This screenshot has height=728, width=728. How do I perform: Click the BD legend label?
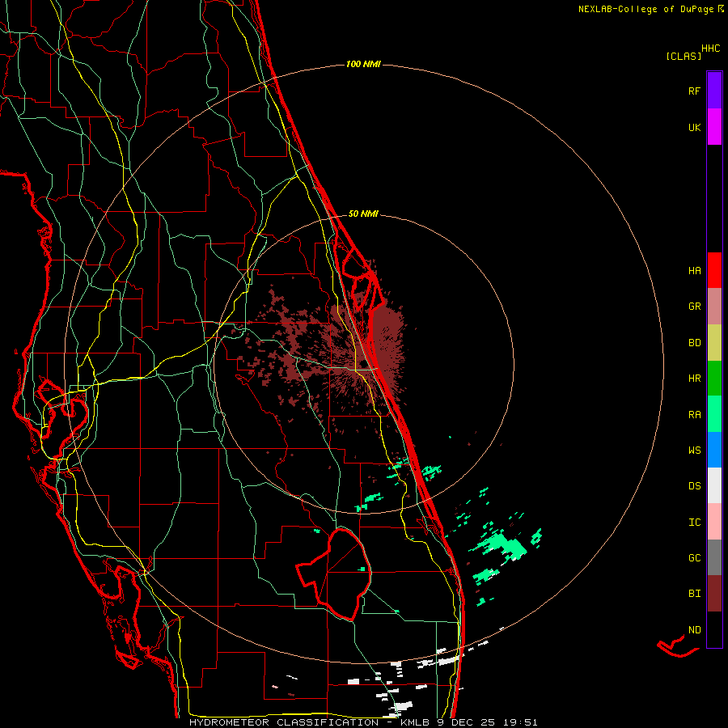695,343
